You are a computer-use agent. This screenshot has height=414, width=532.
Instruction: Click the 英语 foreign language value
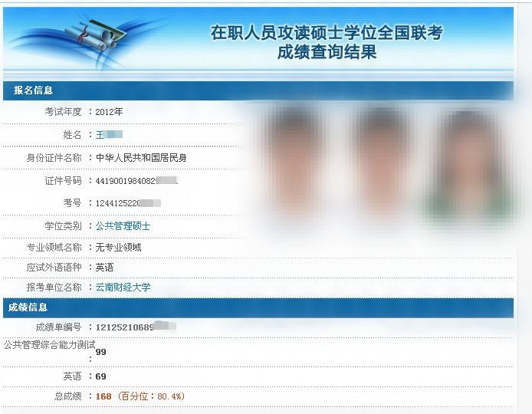(104, 268)
